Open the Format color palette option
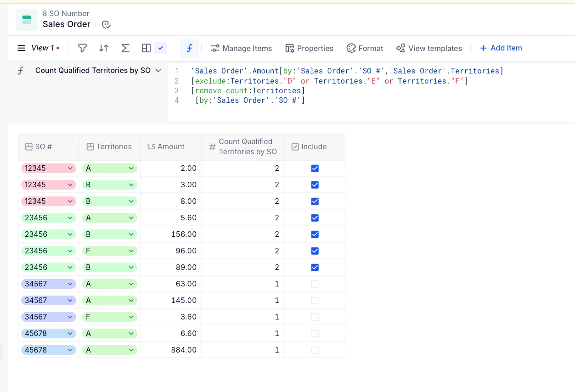Image resolution: width=575 pixels, height=392 pixels. point(365,48)
